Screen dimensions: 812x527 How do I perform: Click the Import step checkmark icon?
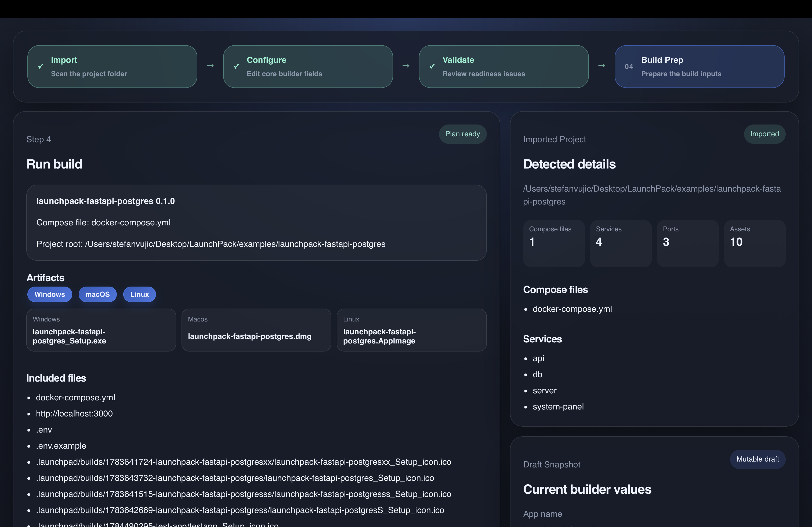click(41, 66)
